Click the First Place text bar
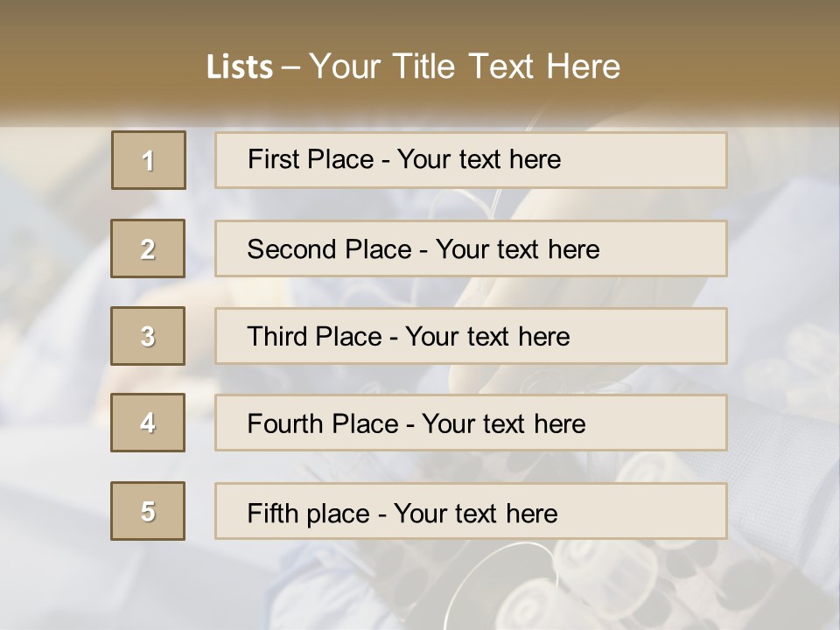This screenshot has height=630, width=840. pyautogui.click(x=471, y=160)
